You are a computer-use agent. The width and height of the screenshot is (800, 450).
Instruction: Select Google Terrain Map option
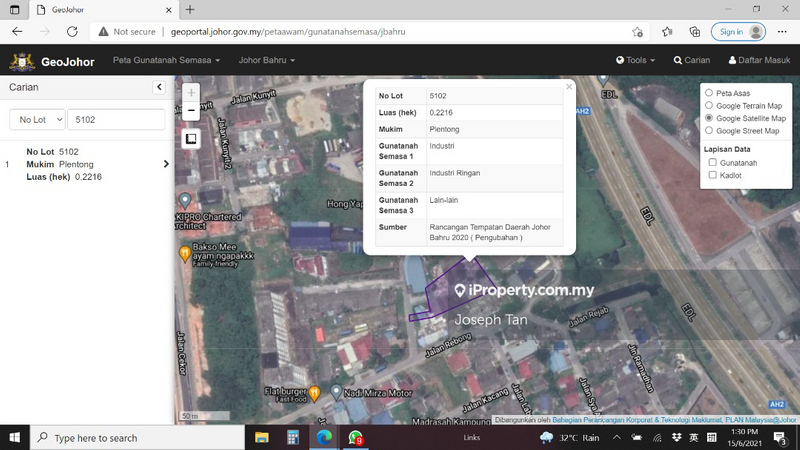(709, 105)
